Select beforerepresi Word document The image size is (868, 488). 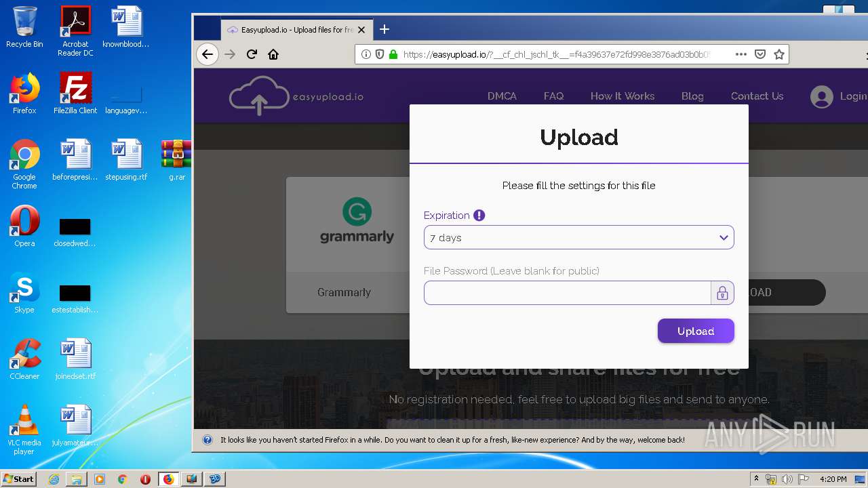click(75, 160)
